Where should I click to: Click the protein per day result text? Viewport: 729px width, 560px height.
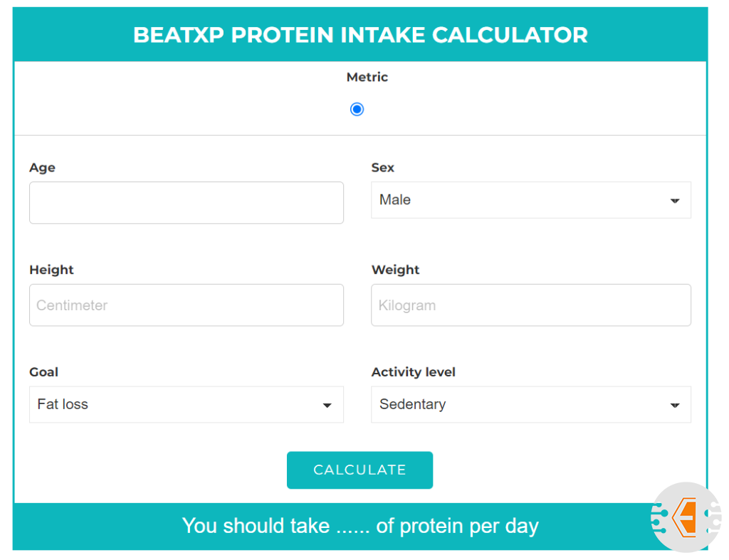click(360, 526)
